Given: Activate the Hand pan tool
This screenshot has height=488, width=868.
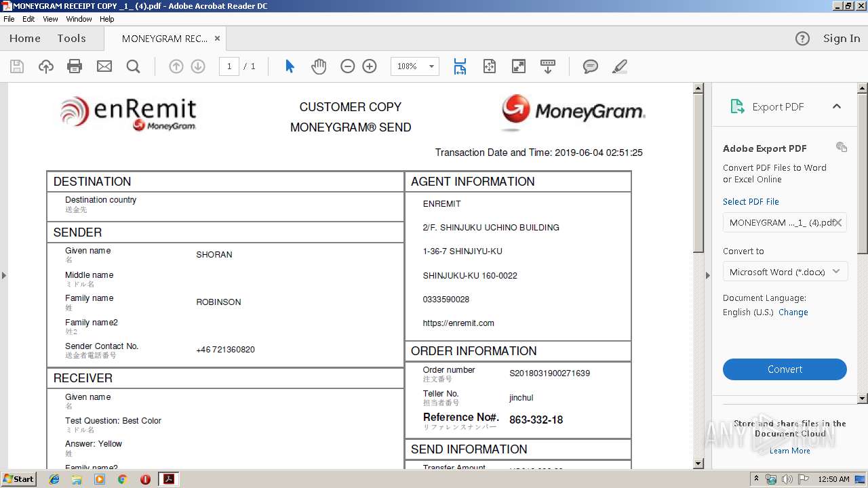Looking at the screenshot, I should point(319,66).
